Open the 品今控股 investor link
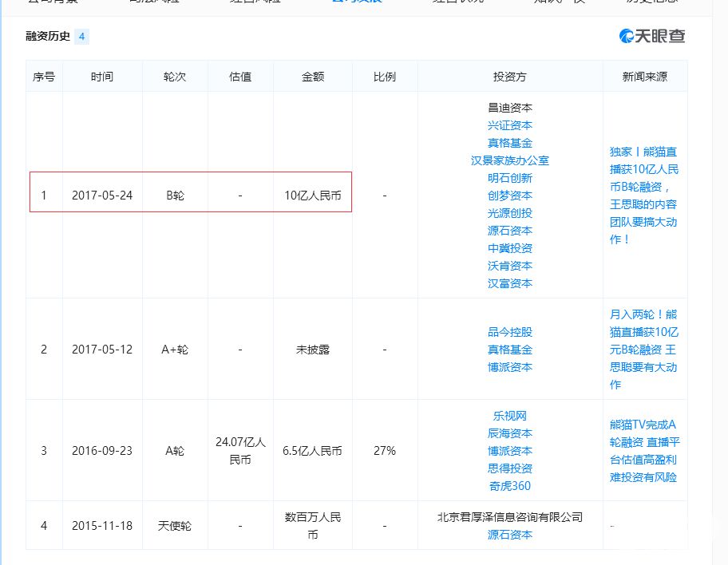The image size is (728, 565). tap(510, 333)
